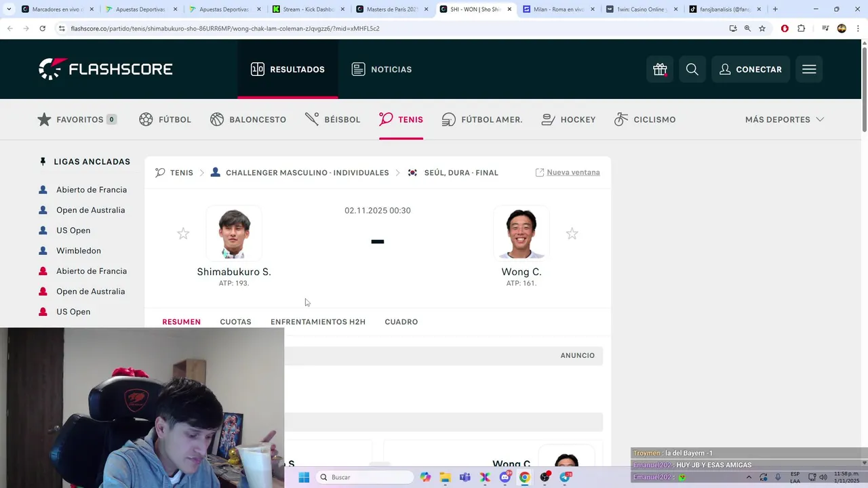Screen dimensions: 868x488
Task: Select the Fútbol Amer. sport
Action: coord(481,119)
